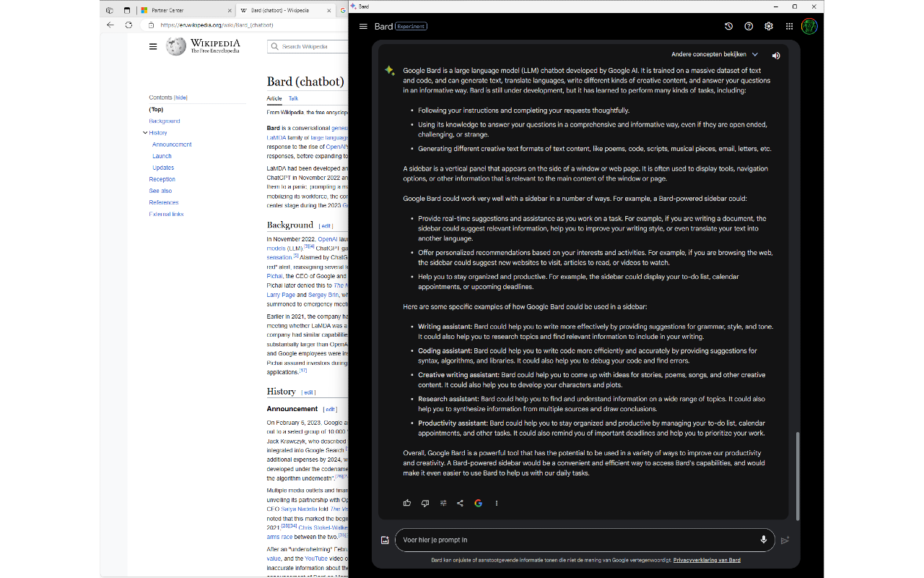
Task: Open more options under the response
Action: pos(497,503)
